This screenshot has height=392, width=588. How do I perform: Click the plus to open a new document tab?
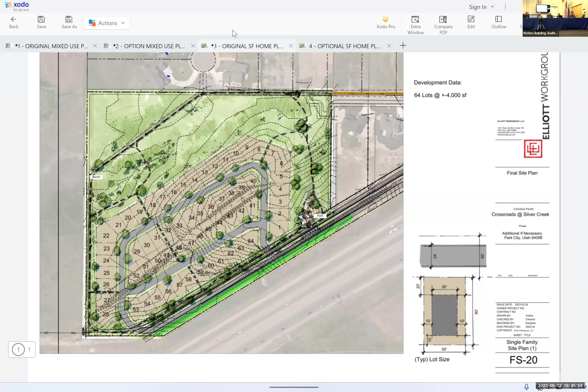pos(403,46)
